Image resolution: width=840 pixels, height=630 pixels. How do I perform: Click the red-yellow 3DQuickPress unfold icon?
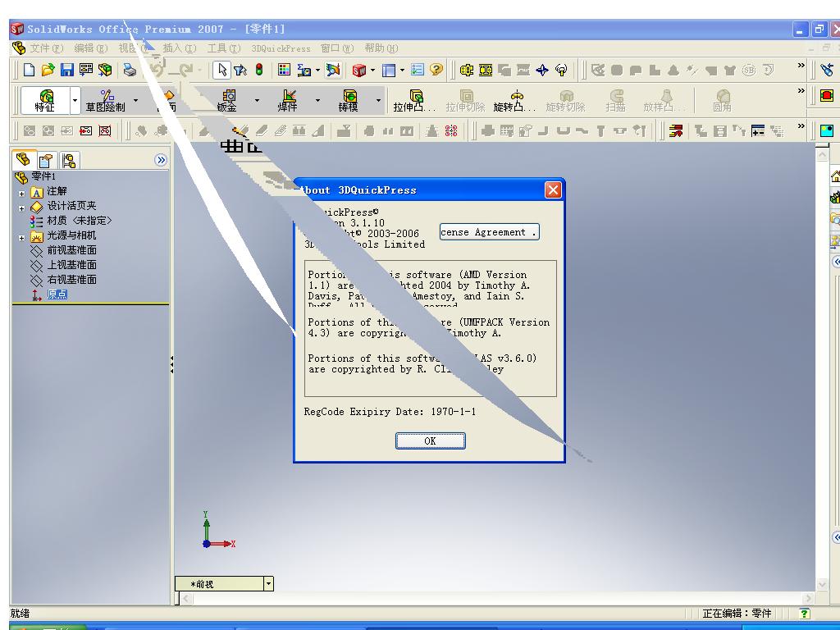coord(676,130)
